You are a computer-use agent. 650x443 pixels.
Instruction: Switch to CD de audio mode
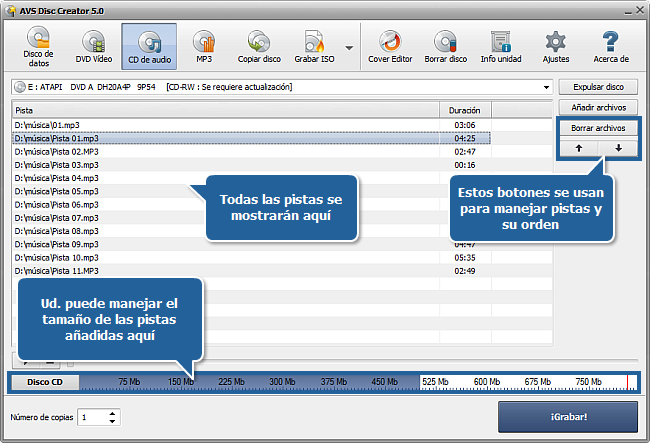pyautogui.click(x=149, y=46)
